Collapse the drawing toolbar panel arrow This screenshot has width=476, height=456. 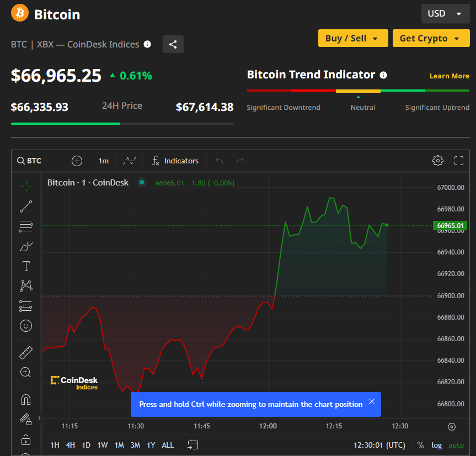(40, 418)
